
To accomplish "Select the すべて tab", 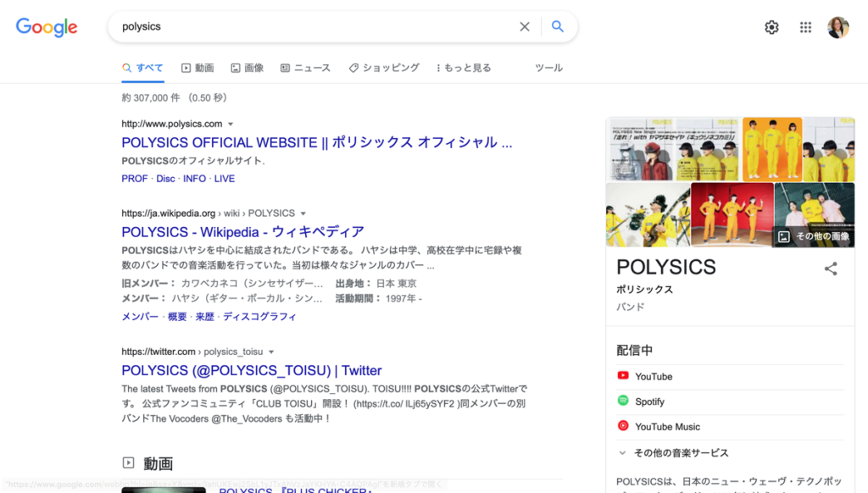I will coord(142,68).
